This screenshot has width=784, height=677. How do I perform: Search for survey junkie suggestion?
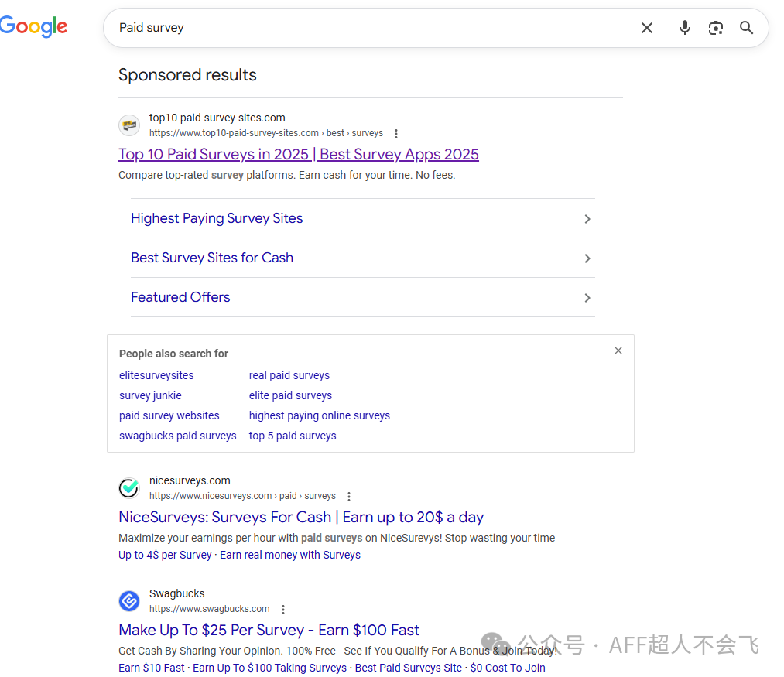(150, 395)
